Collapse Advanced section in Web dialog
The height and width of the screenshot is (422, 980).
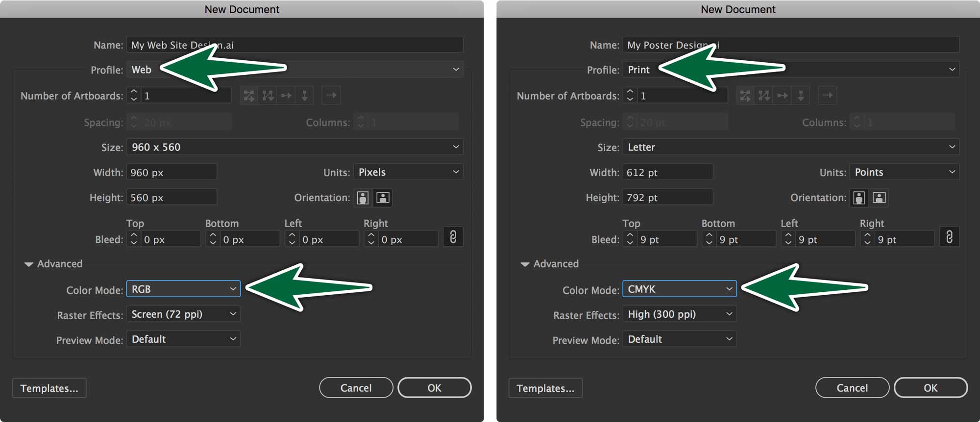coord(29,264)
